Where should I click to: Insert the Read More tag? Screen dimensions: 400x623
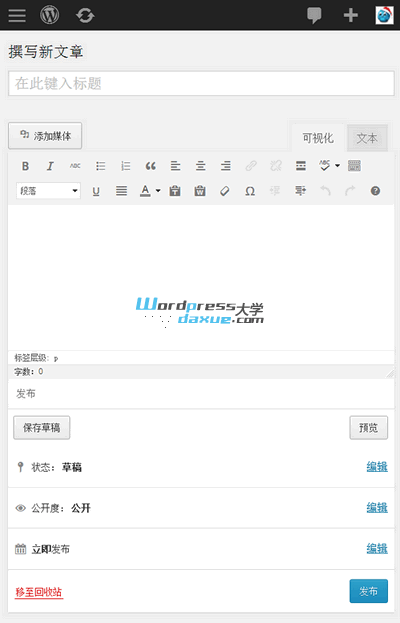point(301,166)
